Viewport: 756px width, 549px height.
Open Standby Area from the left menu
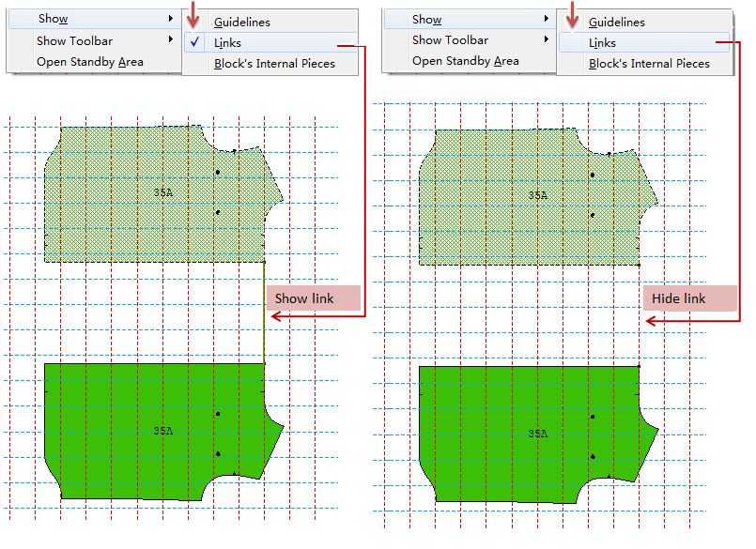(89, 62)
